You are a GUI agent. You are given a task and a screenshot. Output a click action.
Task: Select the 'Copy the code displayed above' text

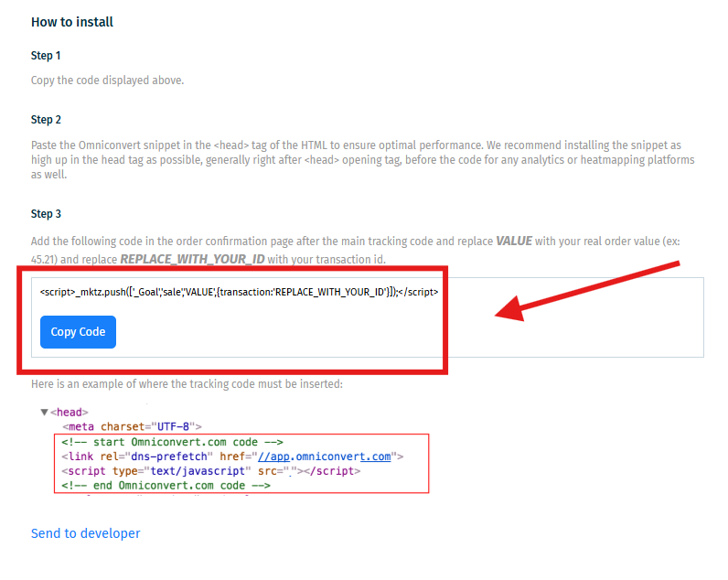point(107,81)
